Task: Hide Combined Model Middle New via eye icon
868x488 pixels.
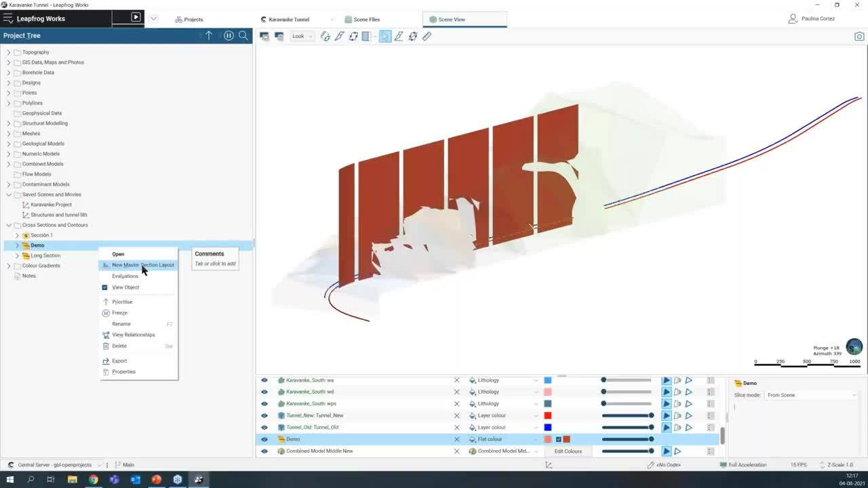Action: tap(264, 451)
